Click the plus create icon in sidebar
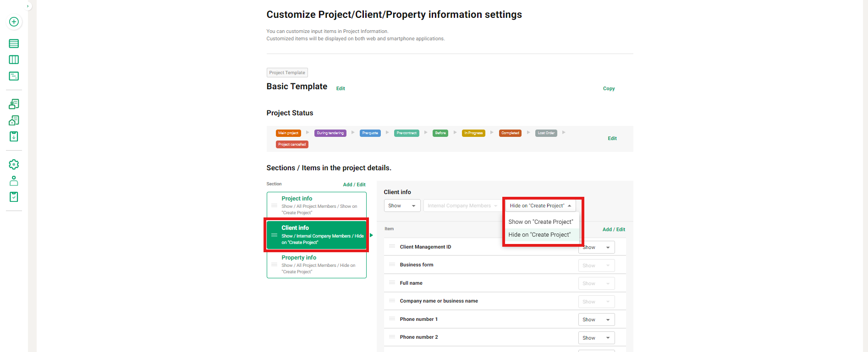This screenshot has width=868, height=352. [x=14, y=22]
